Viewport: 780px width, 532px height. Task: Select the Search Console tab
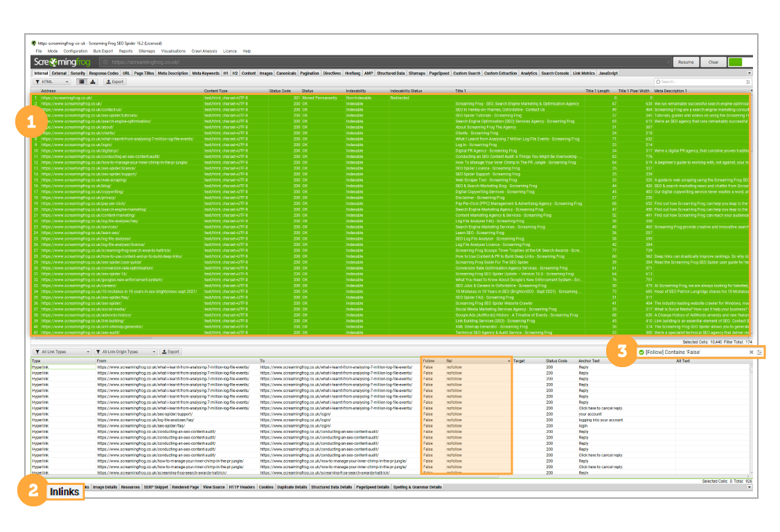point(555,73)
